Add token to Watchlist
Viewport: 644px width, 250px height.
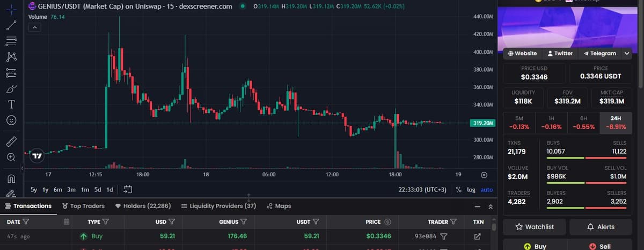(535, 227)
